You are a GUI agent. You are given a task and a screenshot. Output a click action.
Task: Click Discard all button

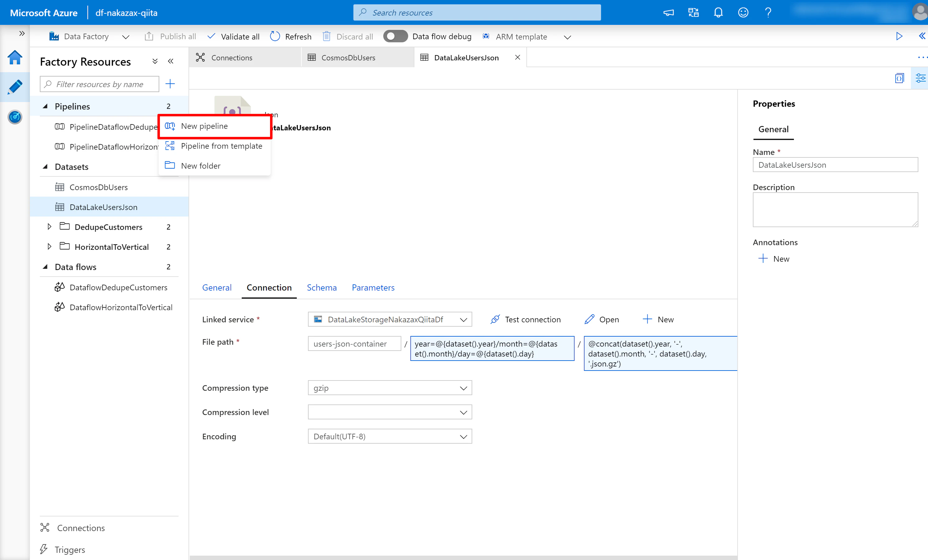click(x=348, y=36)
